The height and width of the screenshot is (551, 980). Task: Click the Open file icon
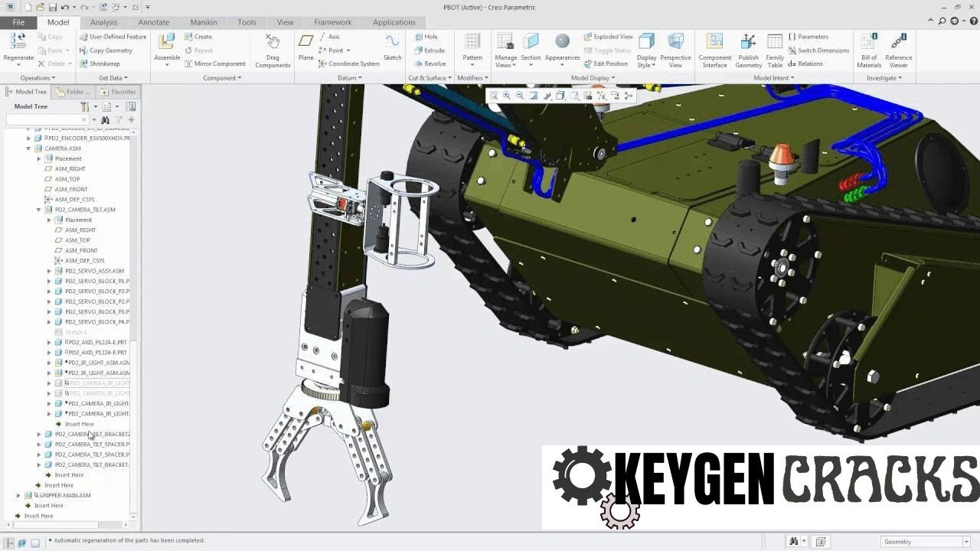click(41, 7)
